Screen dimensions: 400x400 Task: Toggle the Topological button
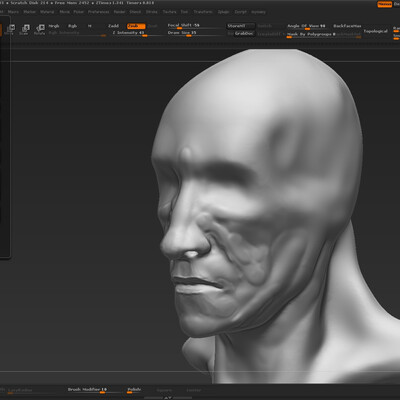point(376,31)
